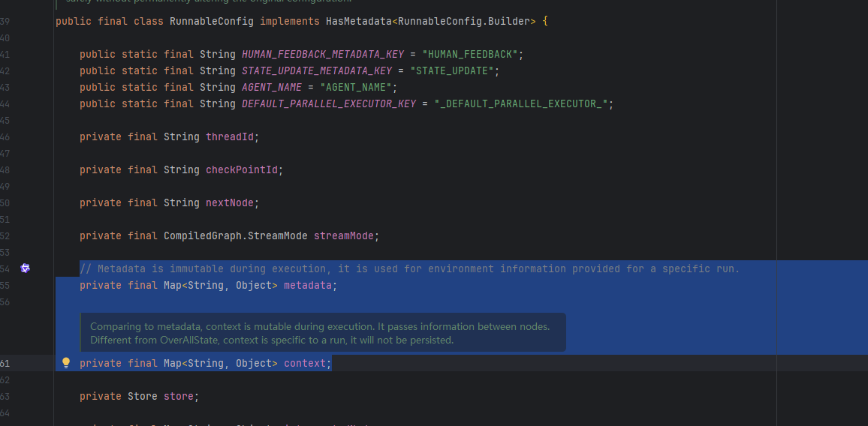Click the string literal "STATE_UPDATE"
This screenshot has width=868, height=426.
tap(452, 70)
